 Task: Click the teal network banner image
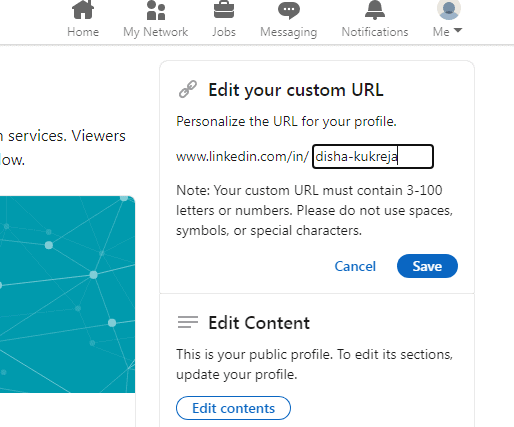(68, 294)
